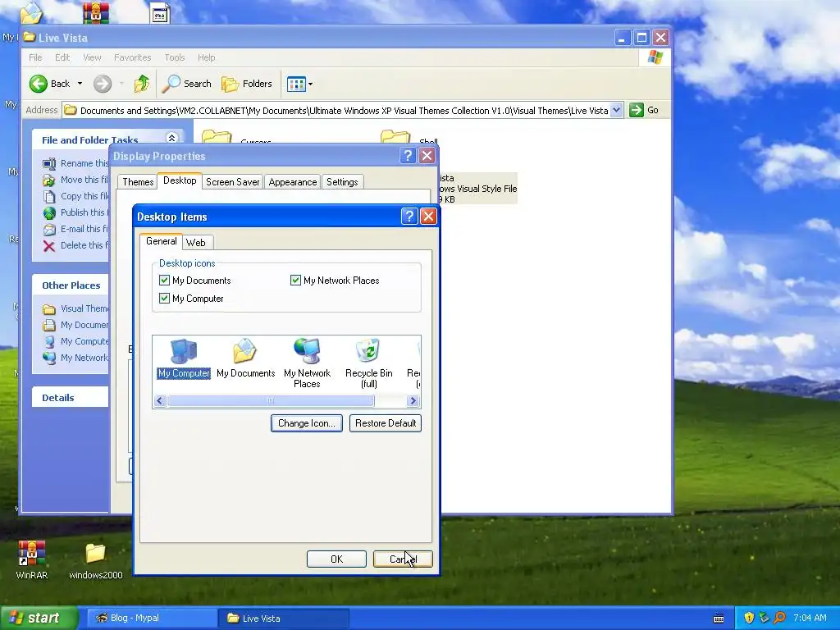
Task: Switch to Appearance tab
Action: click(293, 182)
